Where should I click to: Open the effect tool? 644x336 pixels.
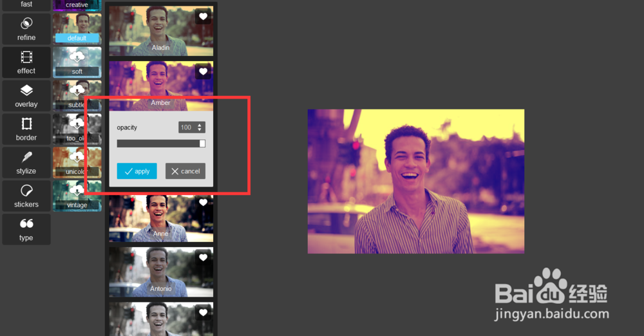(x=26, y=62)
